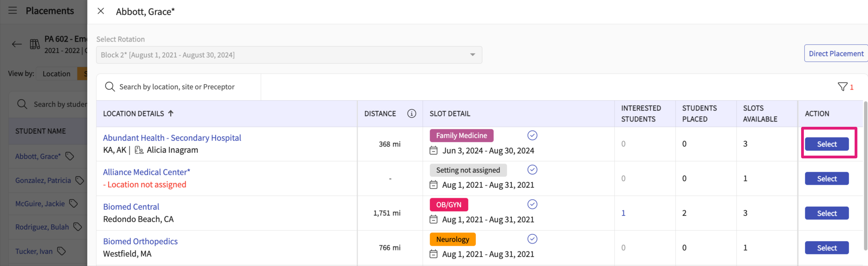Image resolution: width=868 pixels, height=266 pixels.
Task: Click the tag icon next to McGuire, Jackie
Action: tap(73, 204)
